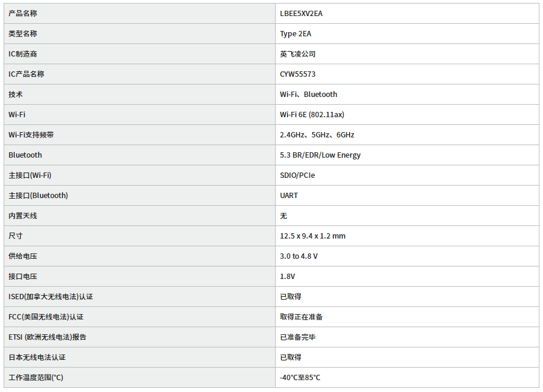Click the 产品名称 row label

(x=23, y=14)
